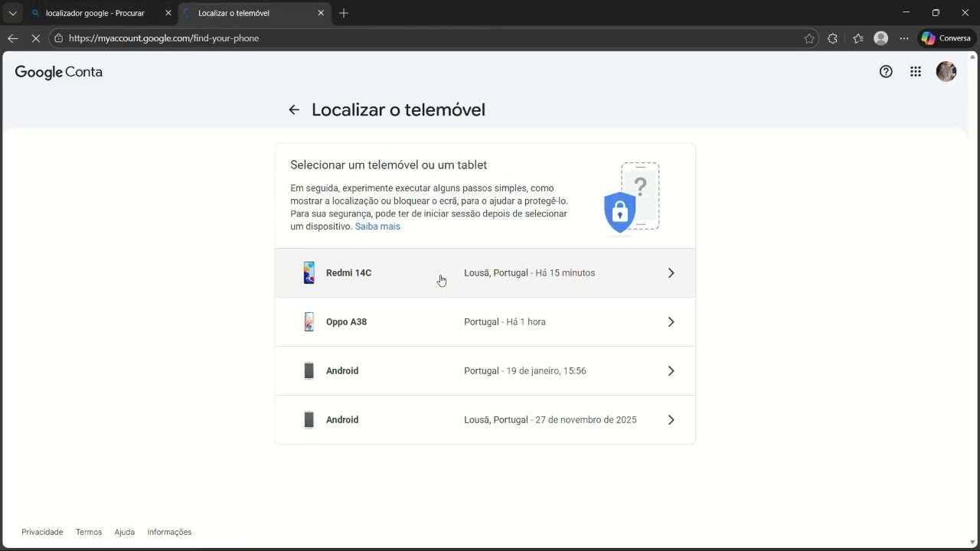
Task: Go back from Localizar o telemóvel page
Action: [294, 110]
